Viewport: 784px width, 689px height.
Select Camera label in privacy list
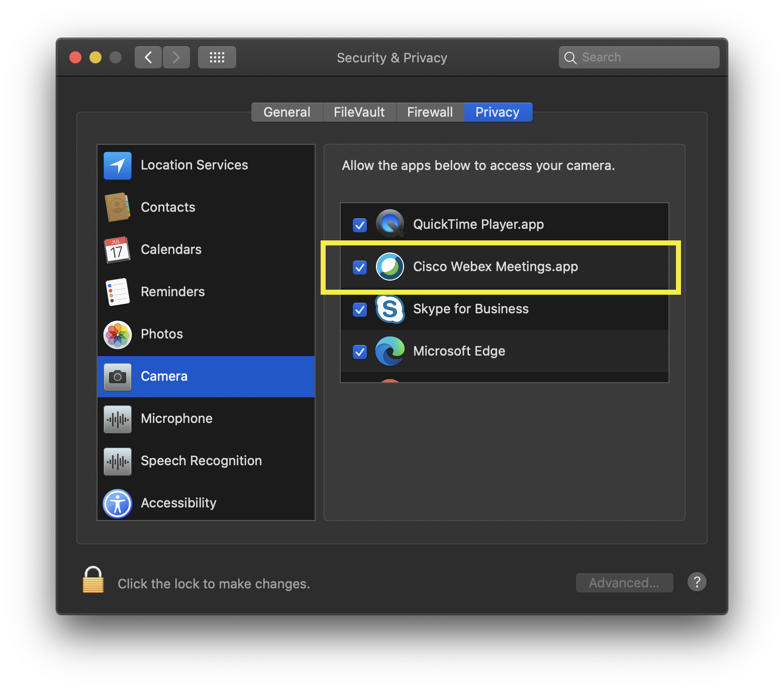[164, 376]
